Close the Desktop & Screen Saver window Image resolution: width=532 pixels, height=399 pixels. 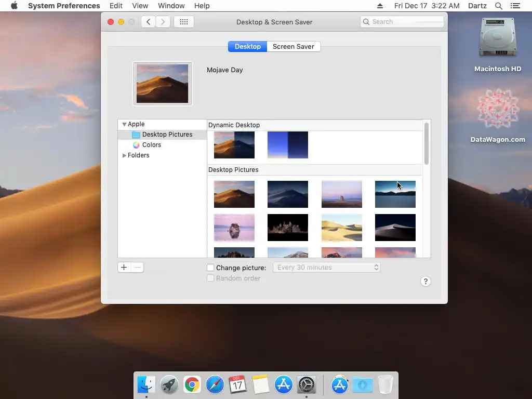point(111,22)
